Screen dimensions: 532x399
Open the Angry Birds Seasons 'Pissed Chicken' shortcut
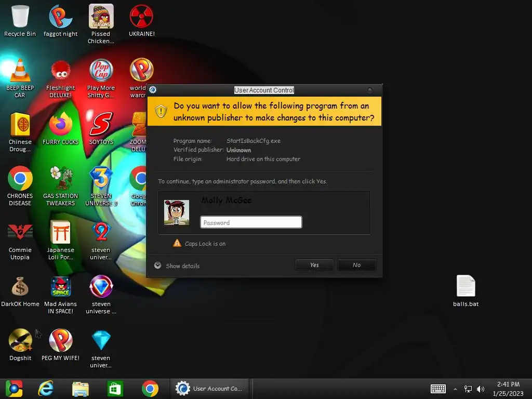(101, 24)
